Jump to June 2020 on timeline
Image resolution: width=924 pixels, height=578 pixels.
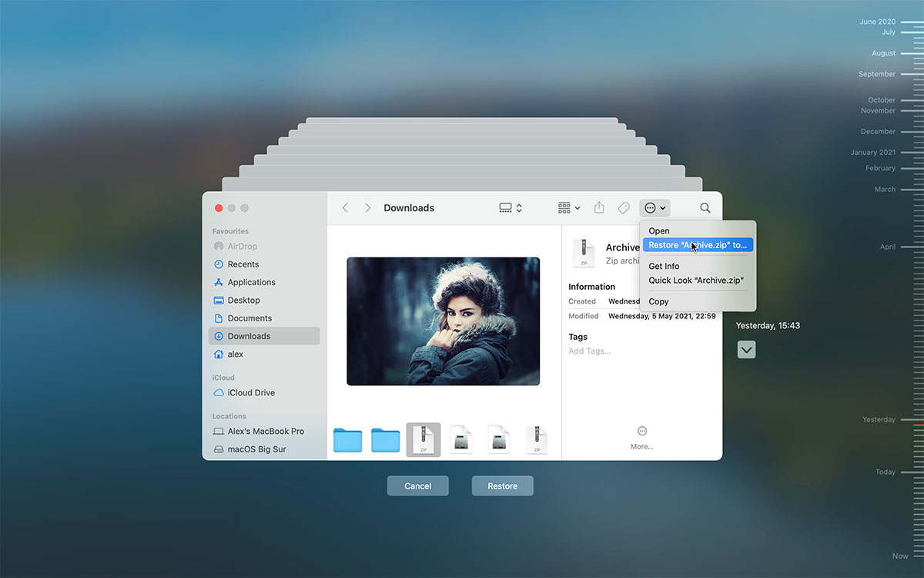click(x=878, y=22)
